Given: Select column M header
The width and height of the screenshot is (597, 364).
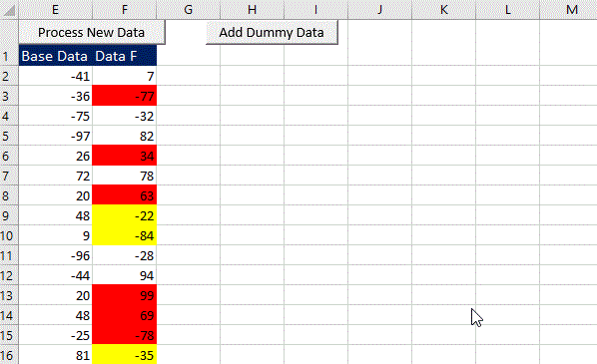Looking at the screenshot, I should pyautogui.click(x=568, y=10).
